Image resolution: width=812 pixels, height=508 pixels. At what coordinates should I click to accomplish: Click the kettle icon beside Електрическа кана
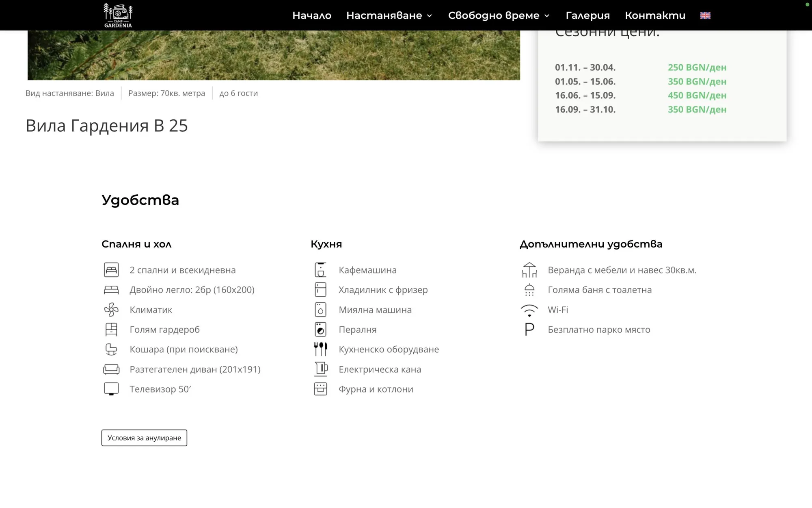(x=321, y=369)
